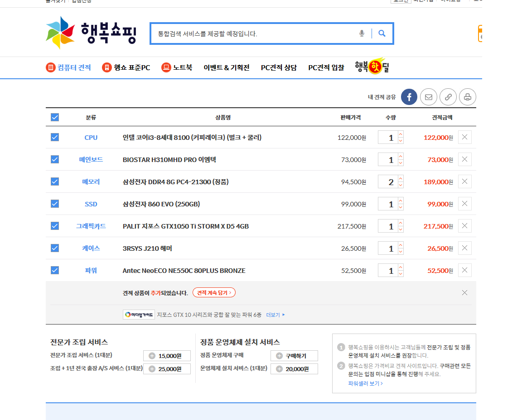Delete 메모리 row using X icon
This screenshot has height=420, width=522.
tap(465, 181)
